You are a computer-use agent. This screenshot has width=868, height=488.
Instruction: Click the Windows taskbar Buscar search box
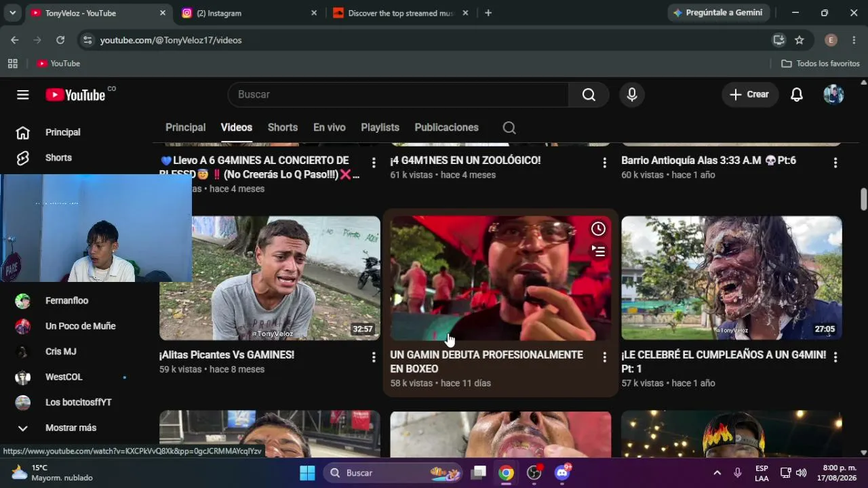point(393,472)
